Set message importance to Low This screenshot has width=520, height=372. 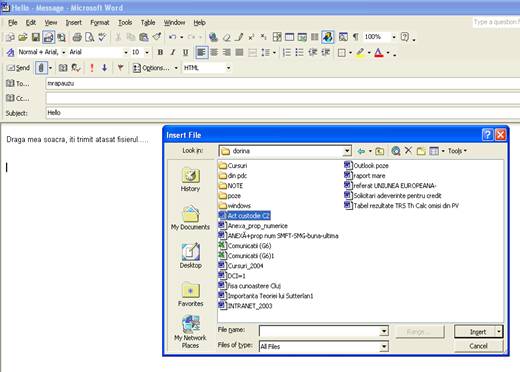tap(104, 68)
